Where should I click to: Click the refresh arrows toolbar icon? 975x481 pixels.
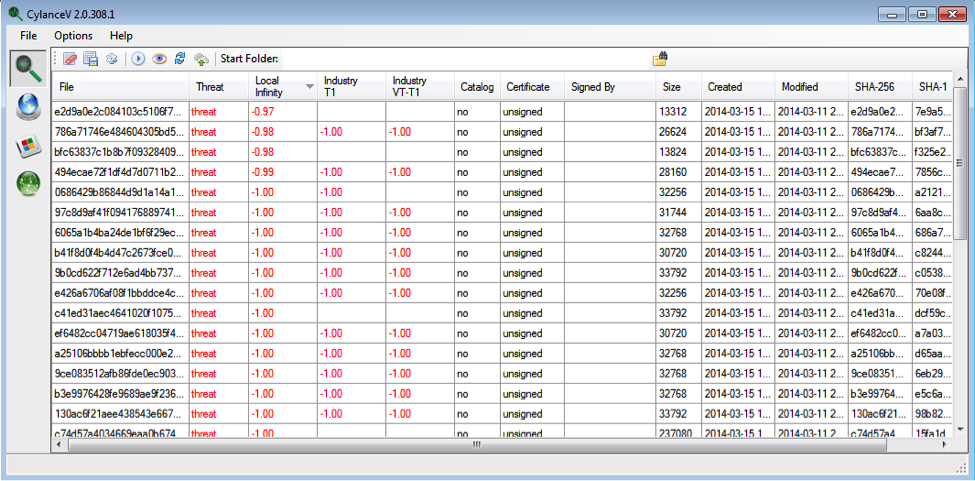(x=180, y=59)
